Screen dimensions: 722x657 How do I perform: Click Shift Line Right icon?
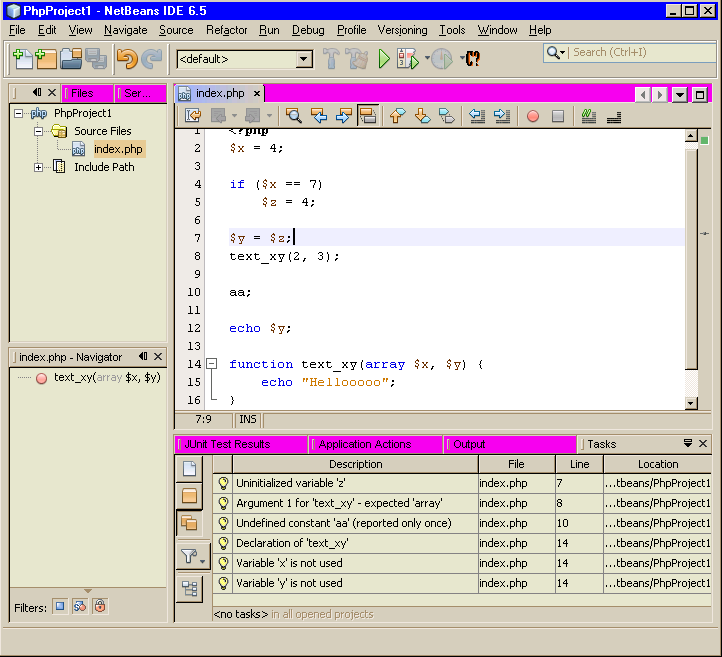tap(501, 116)
